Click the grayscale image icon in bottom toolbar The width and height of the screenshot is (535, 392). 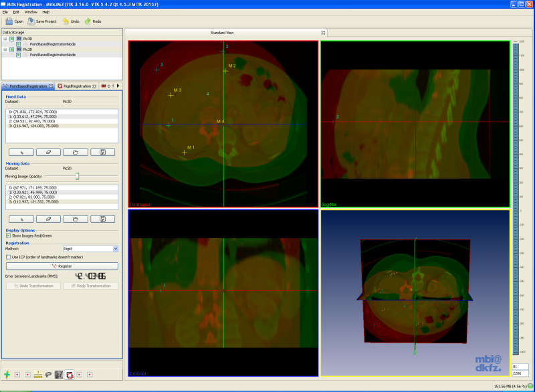(x=59, y=375)
